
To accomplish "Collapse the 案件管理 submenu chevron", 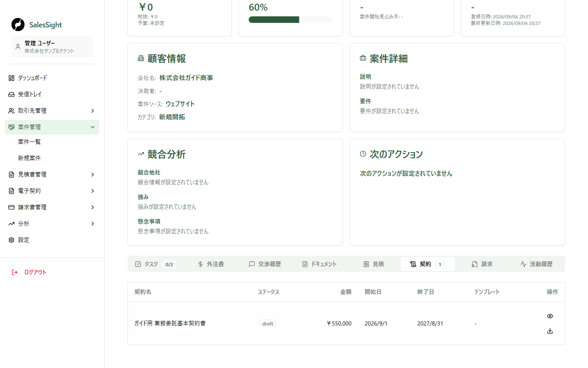I will click(x=93, y=127).
